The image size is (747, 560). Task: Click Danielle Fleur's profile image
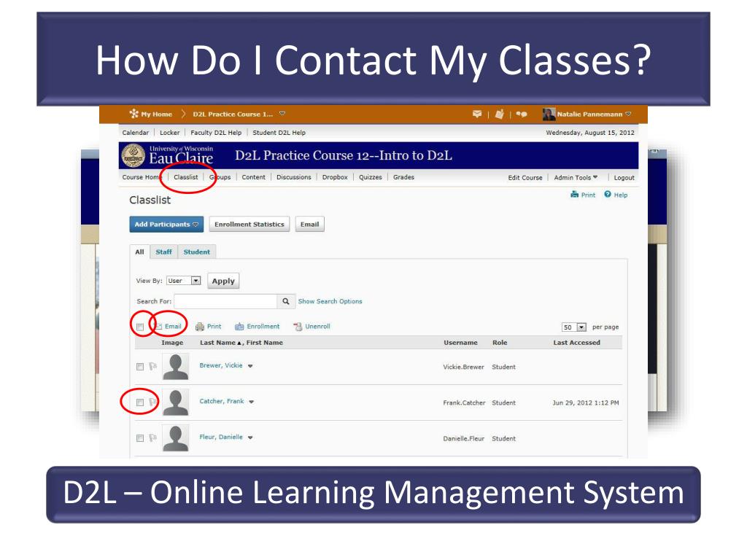[176, 438]
